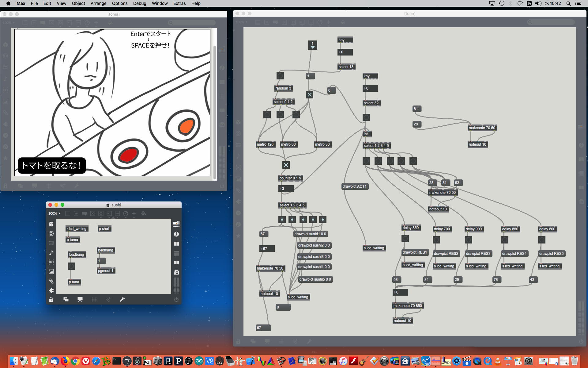The width and height of the screenshot is (588, 368).
Task: Toggle the lock icon in sushi patcher
Action: (51, 299)
